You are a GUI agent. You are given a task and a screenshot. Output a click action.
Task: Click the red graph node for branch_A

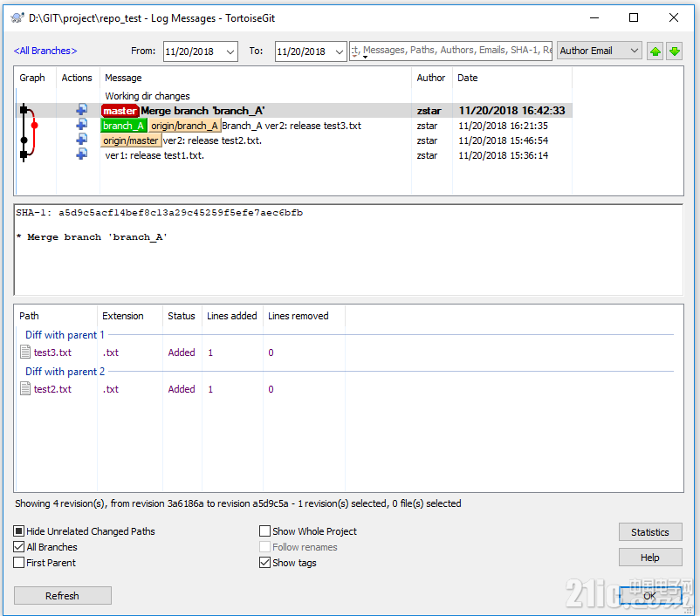coord(34,126)
